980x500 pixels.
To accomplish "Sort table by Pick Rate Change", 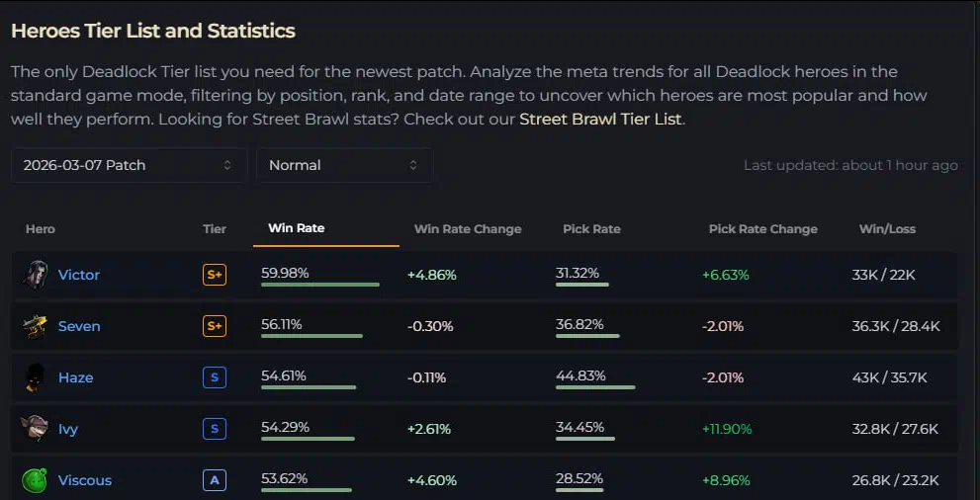I will tap(763, 229).
